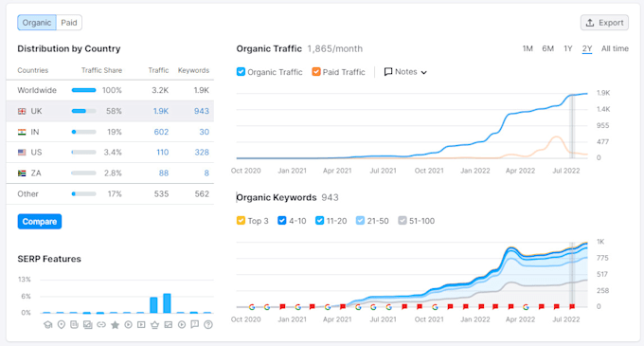Switch to the Paid tab
This screenshot has height=346, width=644.
click(x=69, y=23)
